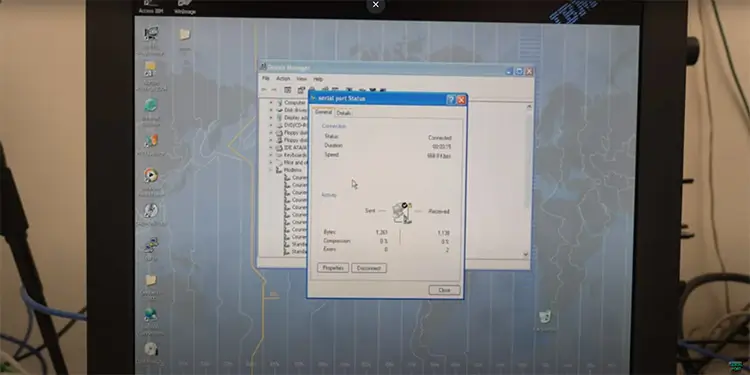The width and height of the screenshot is (750, 375).
Task: Click the 'Sent' activity label
Action: coord(370,210)
